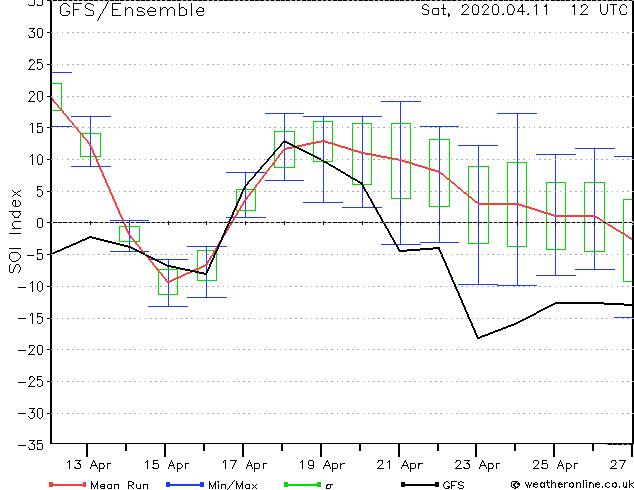Viewport: 634px width, 490px height.
Task: Click the Mean Run peak at 19 Apr
Action: (323, 141)
